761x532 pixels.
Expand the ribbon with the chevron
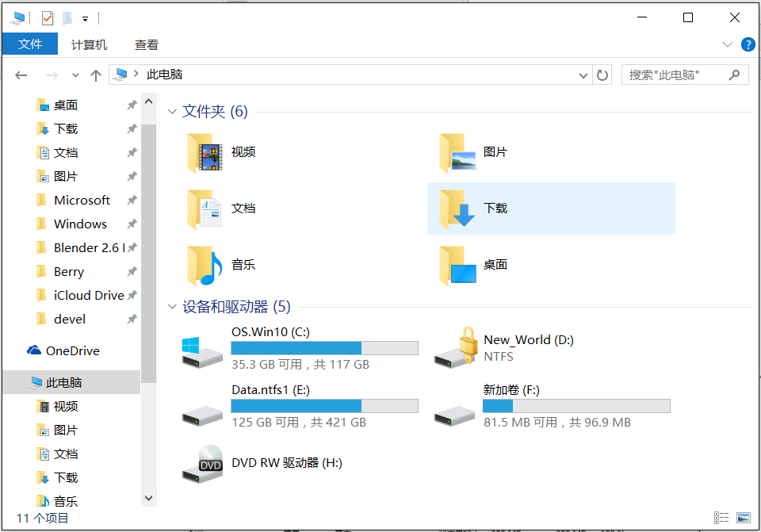tap(728, 44)
